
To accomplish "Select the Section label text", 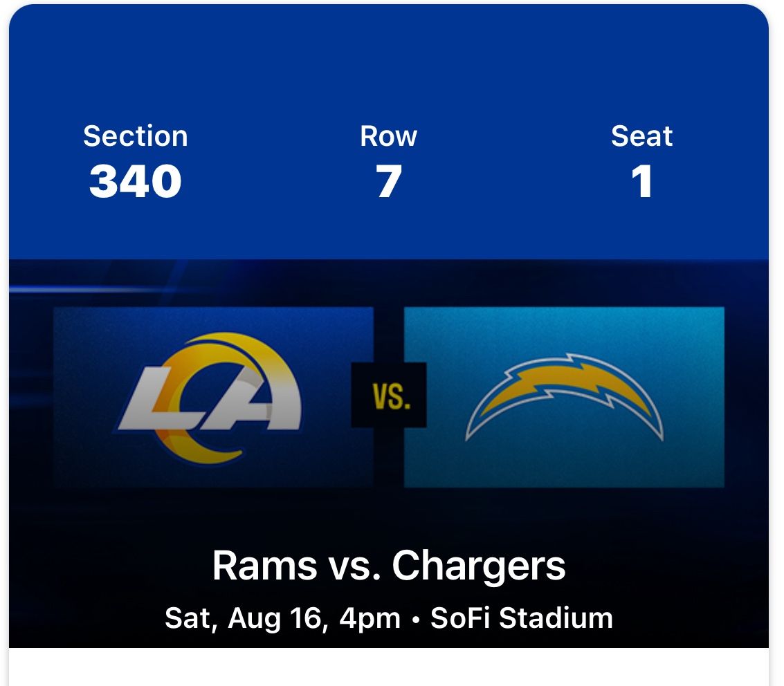I will [x=136, y=136].
